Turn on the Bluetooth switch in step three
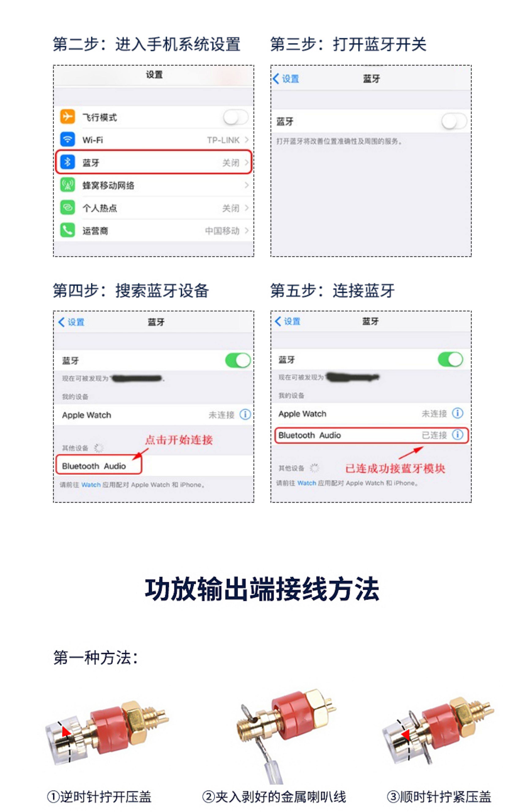524x812 pixels. pyautogui.click(x=454, y=121)
